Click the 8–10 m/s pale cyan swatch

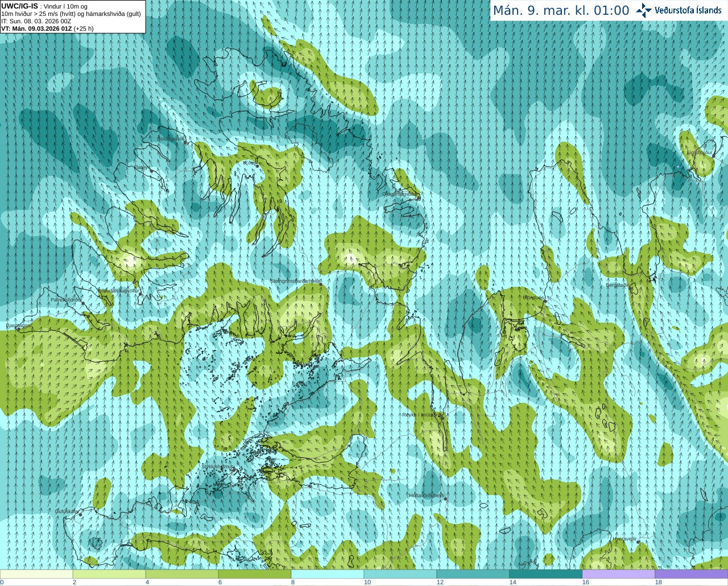pos(328,574)
